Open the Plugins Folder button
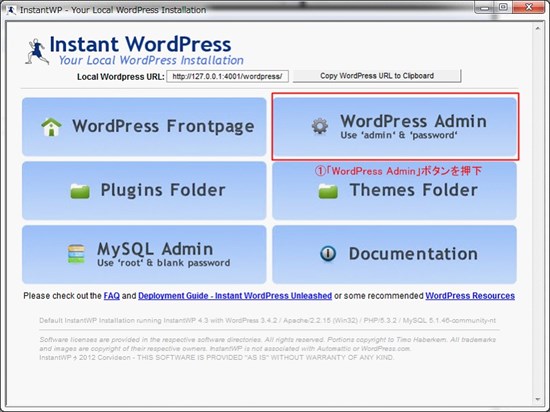 (x=144, y=190)
